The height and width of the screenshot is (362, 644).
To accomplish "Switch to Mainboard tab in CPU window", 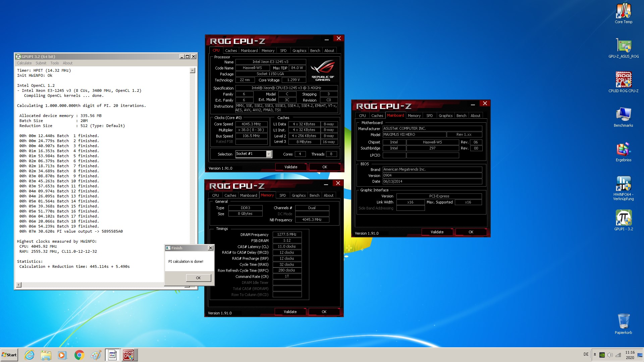I will point(249,51).
